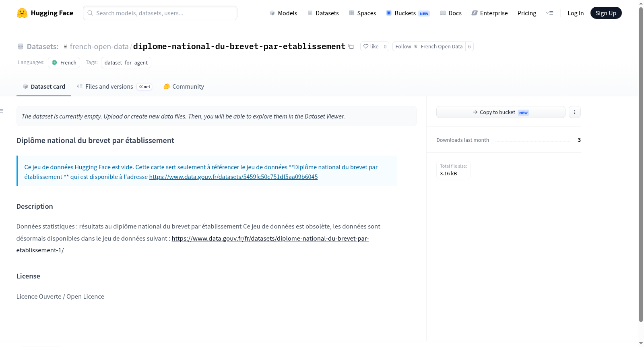Screen dimensions: 644x347
Task: Click the Diplôme national du brevet heading
Action: click(95, 140)
